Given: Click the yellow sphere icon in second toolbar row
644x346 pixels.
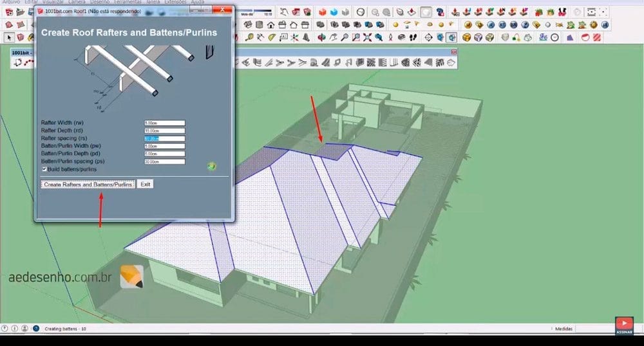Looking at the screenshot, I should point(395,24).
